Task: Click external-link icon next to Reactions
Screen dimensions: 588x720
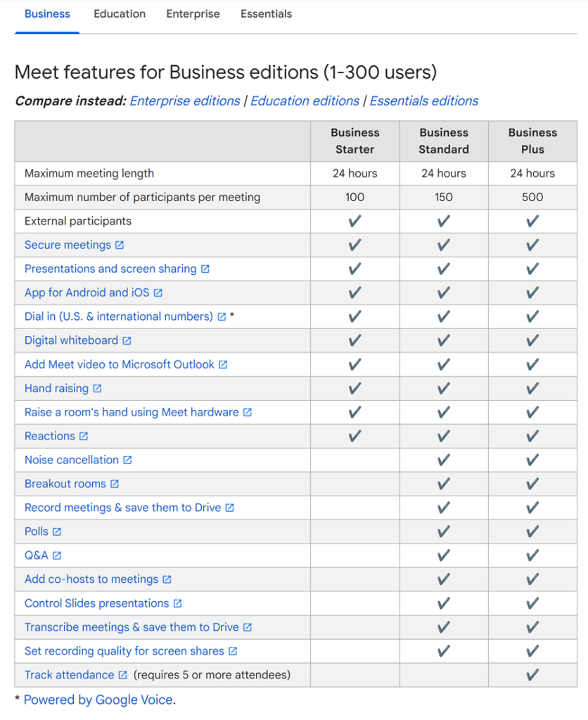Action: pos(83,436)
